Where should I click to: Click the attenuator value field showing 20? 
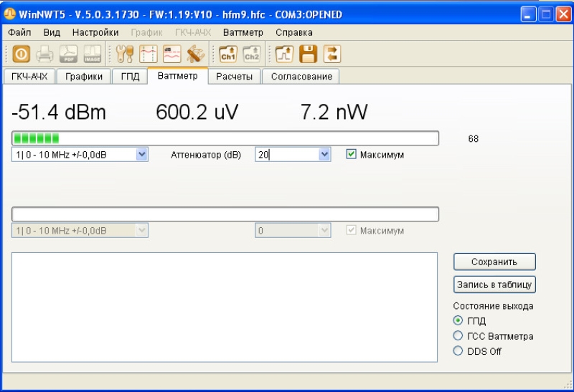(287, 154)
